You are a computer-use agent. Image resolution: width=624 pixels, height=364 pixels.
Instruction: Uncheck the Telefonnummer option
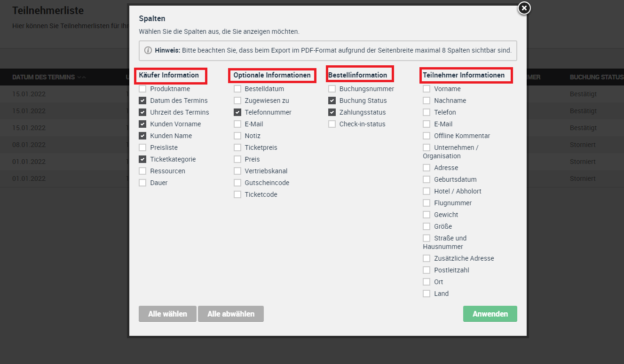pyautogui.click(x=237, y=112)
